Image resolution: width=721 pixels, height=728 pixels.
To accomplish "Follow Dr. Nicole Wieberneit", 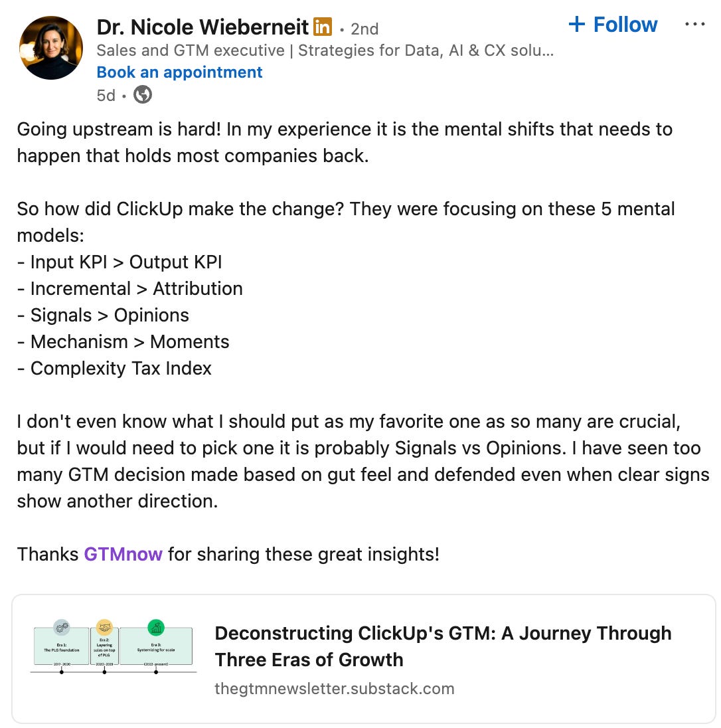I will [x=613, y=24].
